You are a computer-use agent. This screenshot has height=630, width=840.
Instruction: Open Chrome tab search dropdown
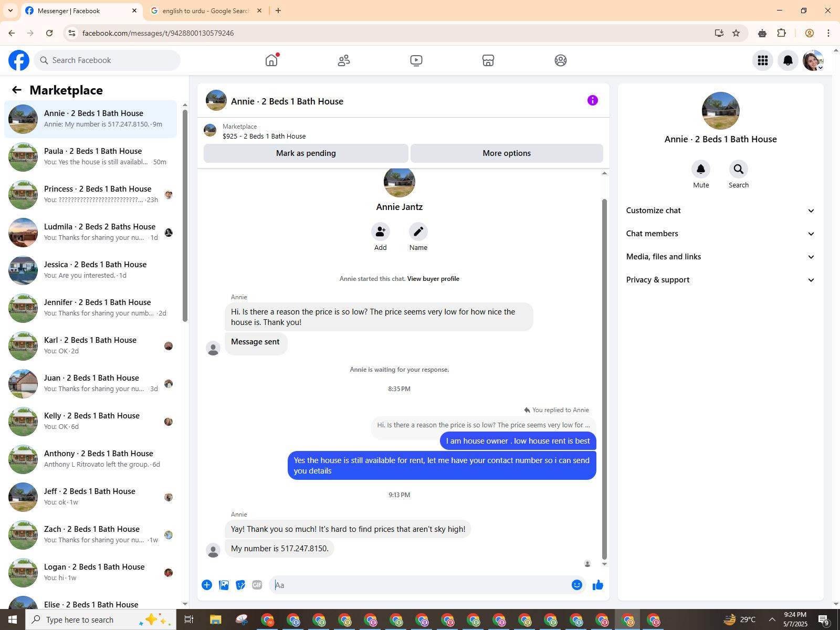point(10,10)
